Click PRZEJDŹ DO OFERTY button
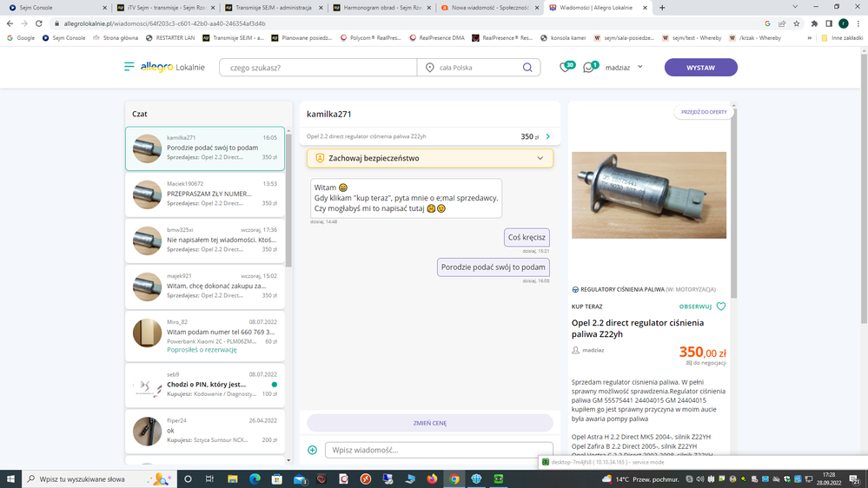 (x=704, y=112)
